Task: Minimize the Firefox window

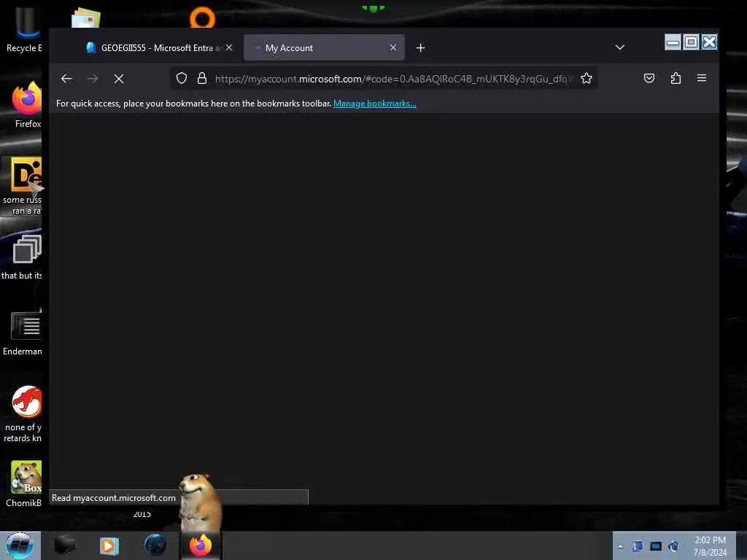Action: pyautogui.click(x=673, y=42)
